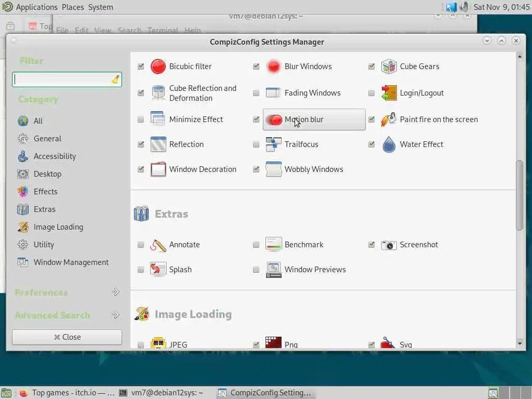Open Window Previews plugin icon

pos(273,270)
